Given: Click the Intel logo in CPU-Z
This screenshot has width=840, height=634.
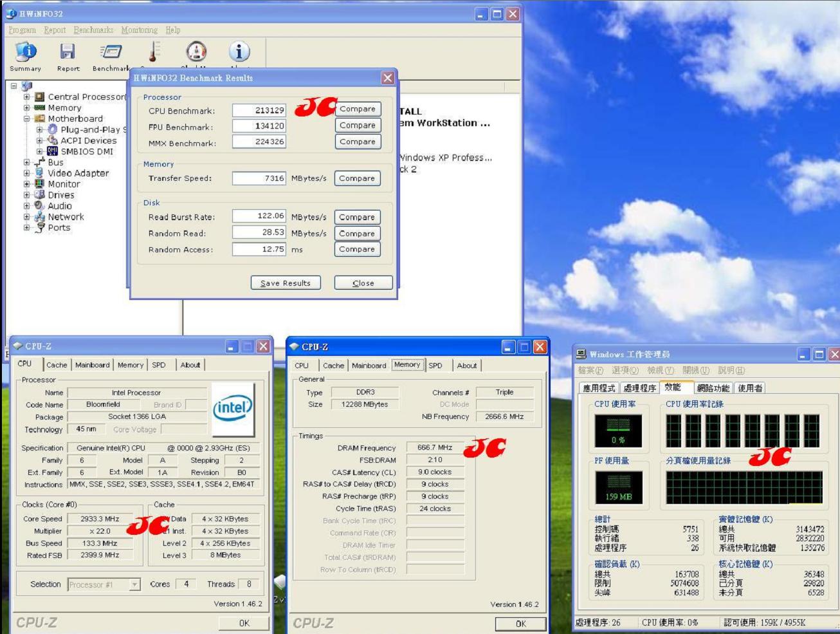Looking at the screenshot, I should pos(233,409).
